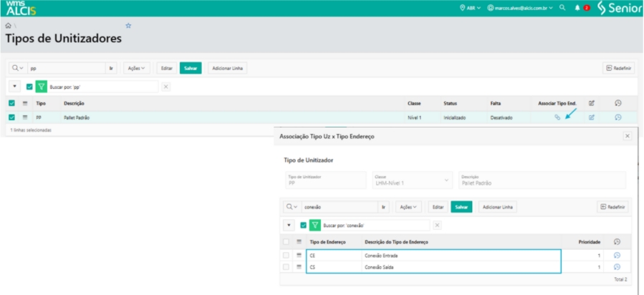
Task: Select checkbox for Conexão Saída row
Action: point(286,267)
